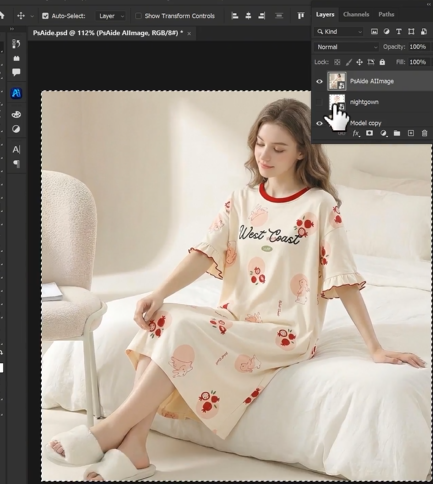Filter layers by type layers

(x=399, y=32)
